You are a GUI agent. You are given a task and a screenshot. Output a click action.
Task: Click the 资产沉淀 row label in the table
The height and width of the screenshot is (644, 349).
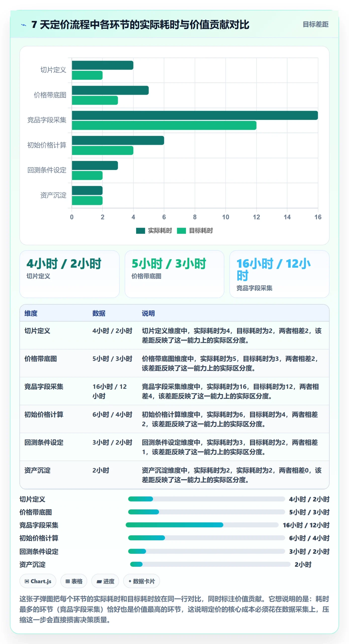[37, 470]
